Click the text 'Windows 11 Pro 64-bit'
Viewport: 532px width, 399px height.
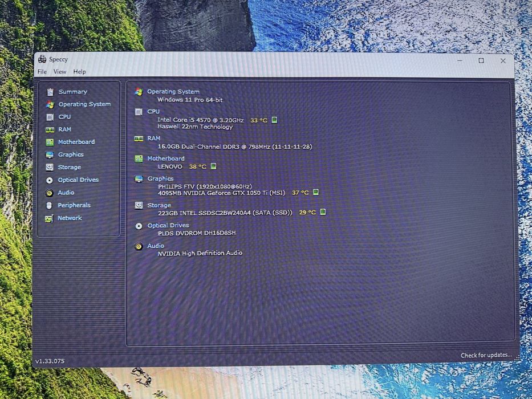point(190,100)
